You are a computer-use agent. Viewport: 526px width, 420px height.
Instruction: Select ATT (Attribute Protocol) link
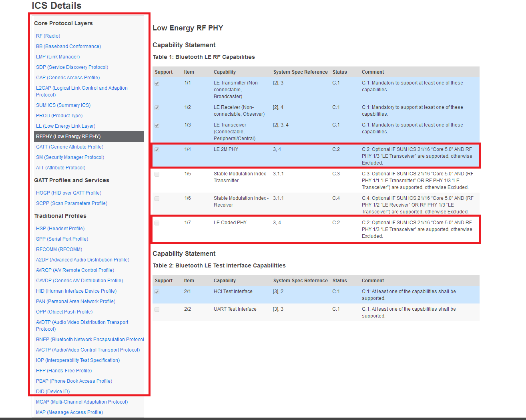[61, 168]
